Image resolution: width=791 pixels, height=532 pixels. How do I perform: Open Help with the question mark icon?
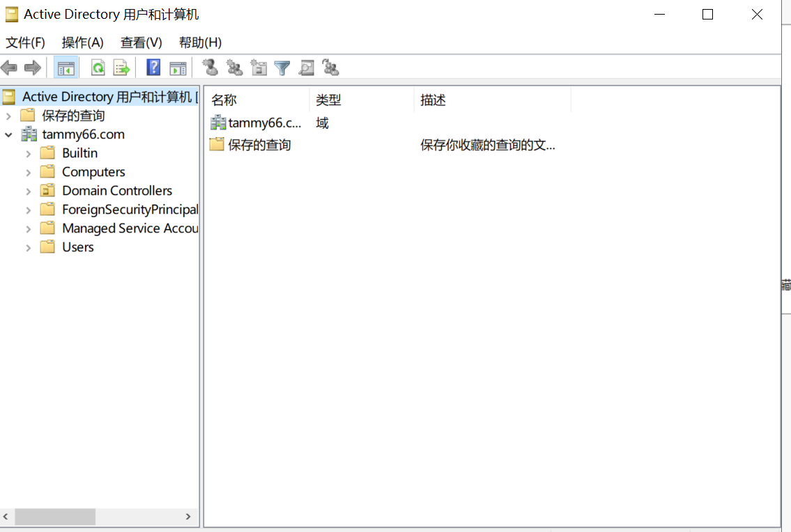(154, 67)
